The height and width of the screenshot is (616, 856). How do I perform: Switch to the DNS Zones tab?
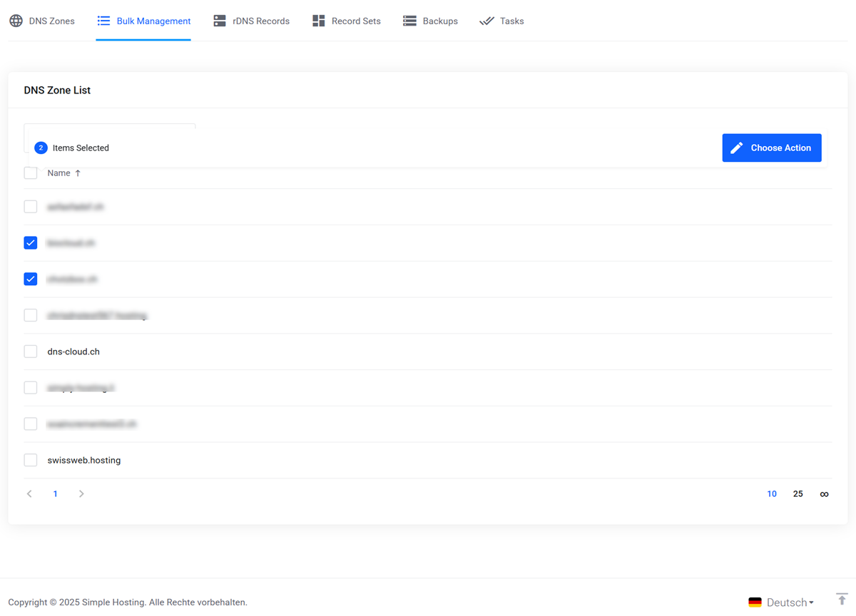tap(42, 21)
